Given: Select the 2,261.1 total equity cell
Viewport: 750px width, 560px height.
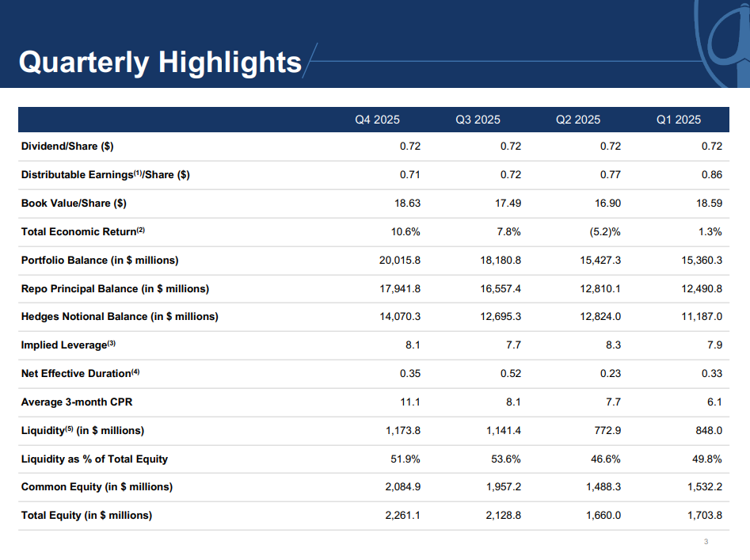Looking at the screenshot, I should click(x=403, y=516).
